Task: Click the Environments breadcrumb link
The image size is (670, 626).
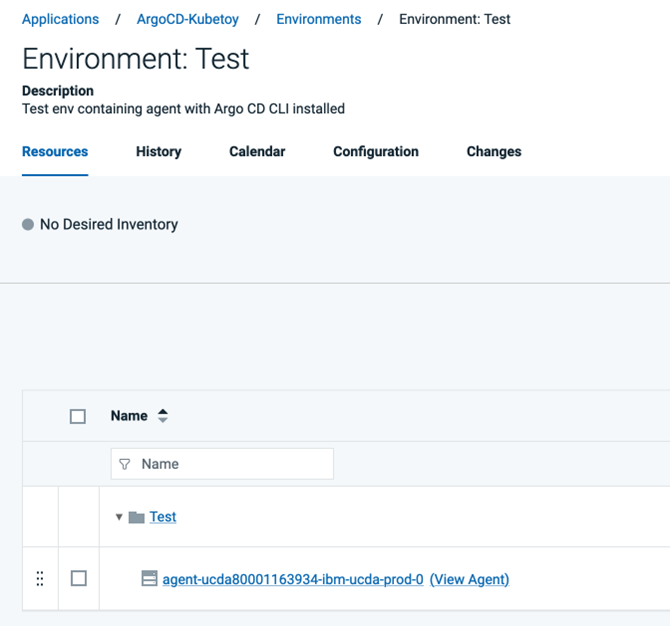Action: [319, 19]
